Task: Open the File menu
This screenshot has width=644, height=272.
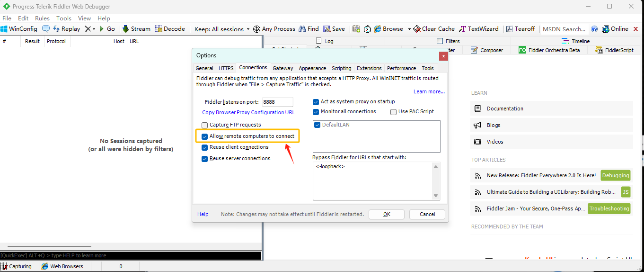Action: (7, 18)
